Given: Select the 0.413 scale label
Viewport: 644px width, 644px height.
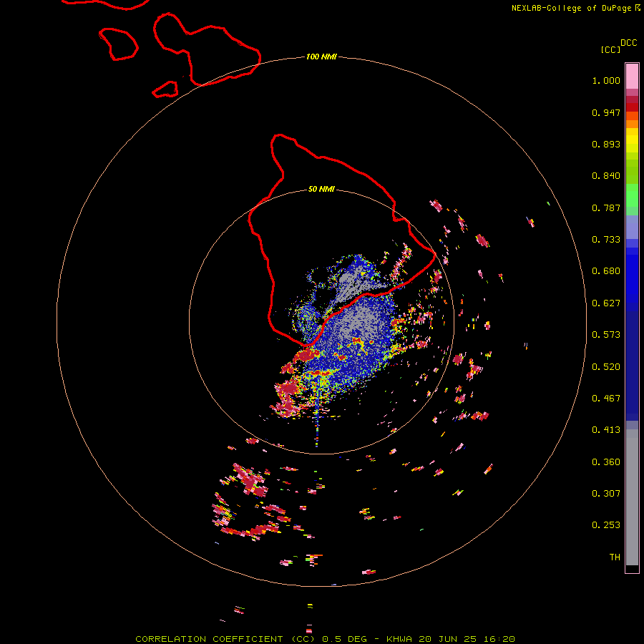Looking at the screenshot, I should [x=606, y=430].
